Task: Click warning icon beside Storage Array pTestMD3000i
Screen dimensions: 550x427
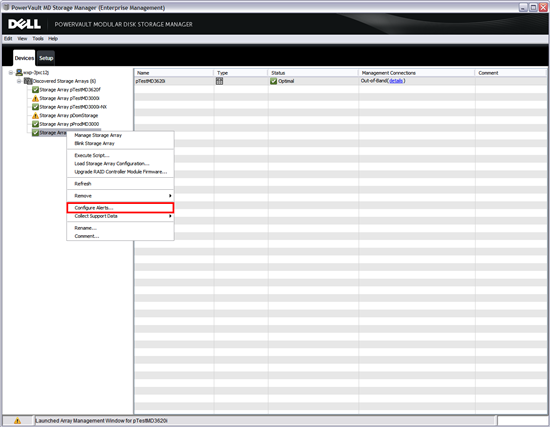Action: tap(35, 98)
